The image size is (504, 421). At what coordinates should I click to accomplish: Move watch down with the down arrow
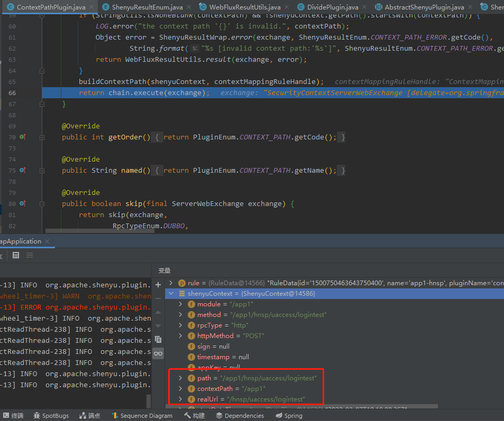(x=158, y=325)
